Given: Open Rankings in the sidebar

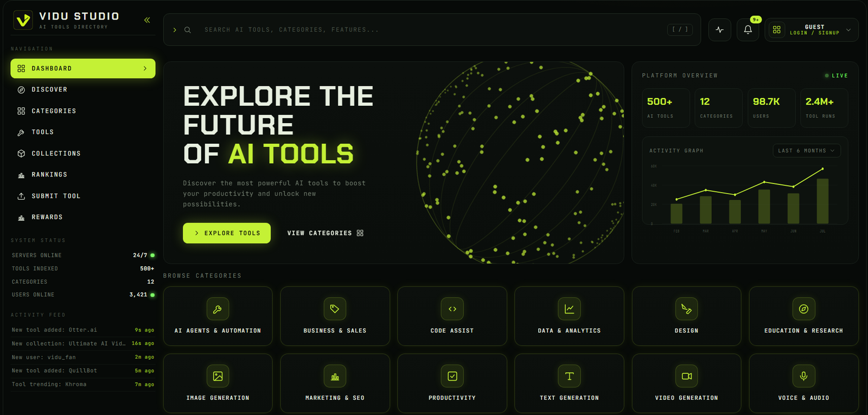Looking at the screenshot, I should [83, 175].
